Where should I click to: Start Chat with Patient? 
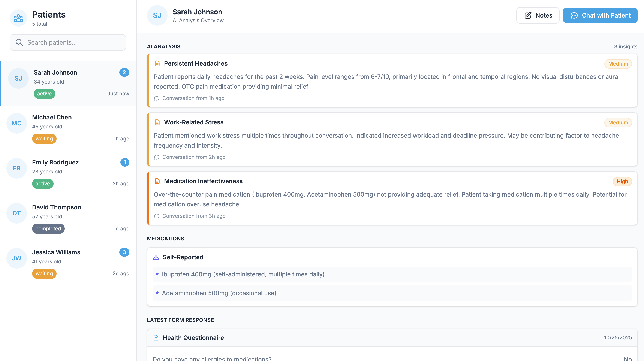pos(600,15)
